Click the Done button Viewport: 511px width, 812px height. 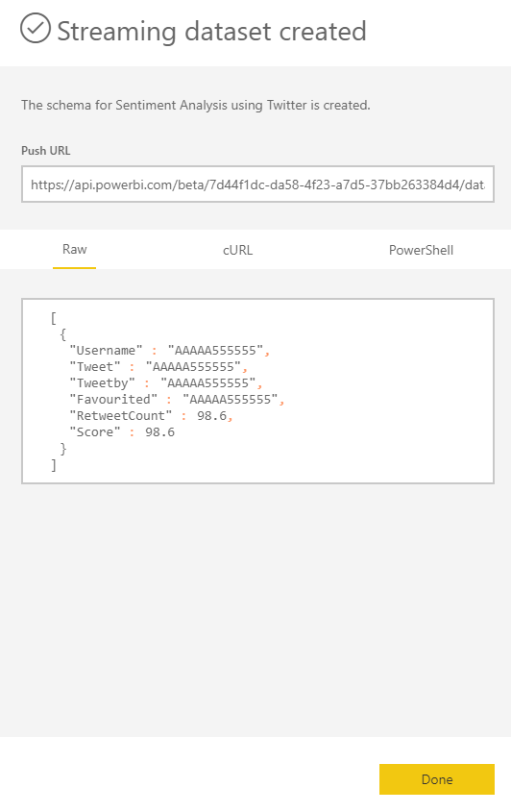437,779
